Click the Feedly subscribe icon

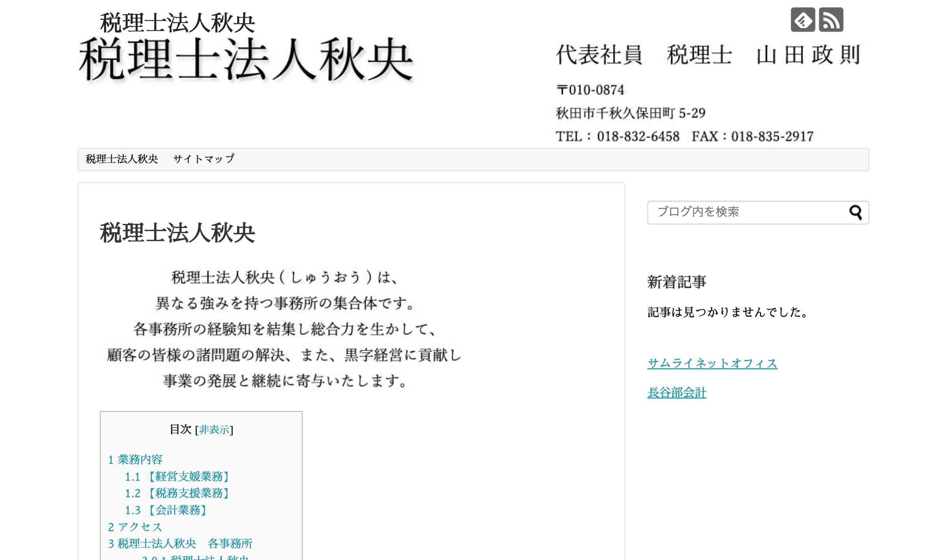point(803,20)
